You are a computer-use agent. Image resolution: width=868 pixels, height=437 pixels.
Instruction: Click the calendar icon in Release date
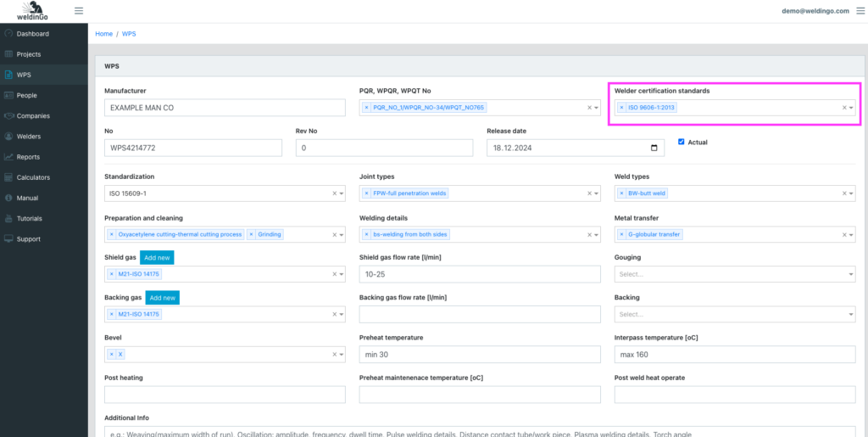(653, 148)
